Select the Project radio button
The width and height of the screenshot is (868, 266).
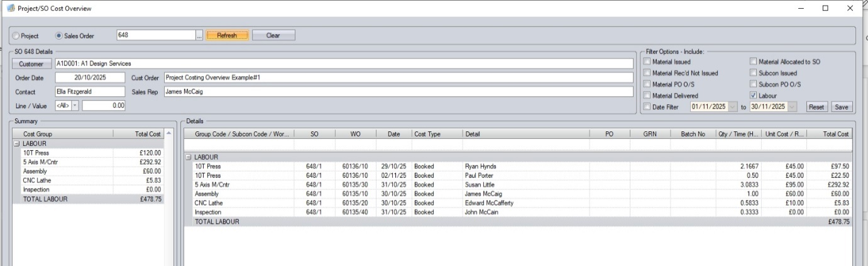pyautogui.click(x=16, y=36)
